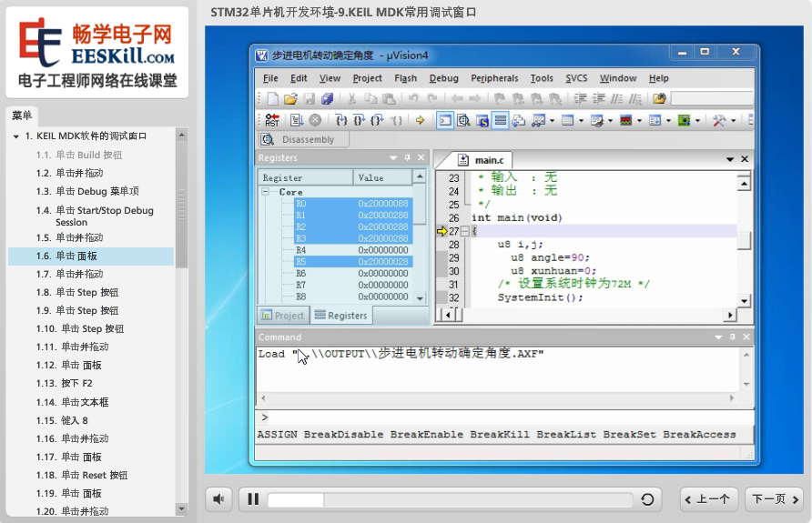
Task: Click the Run to Cursor Line icon
Action: pos(396,121)
